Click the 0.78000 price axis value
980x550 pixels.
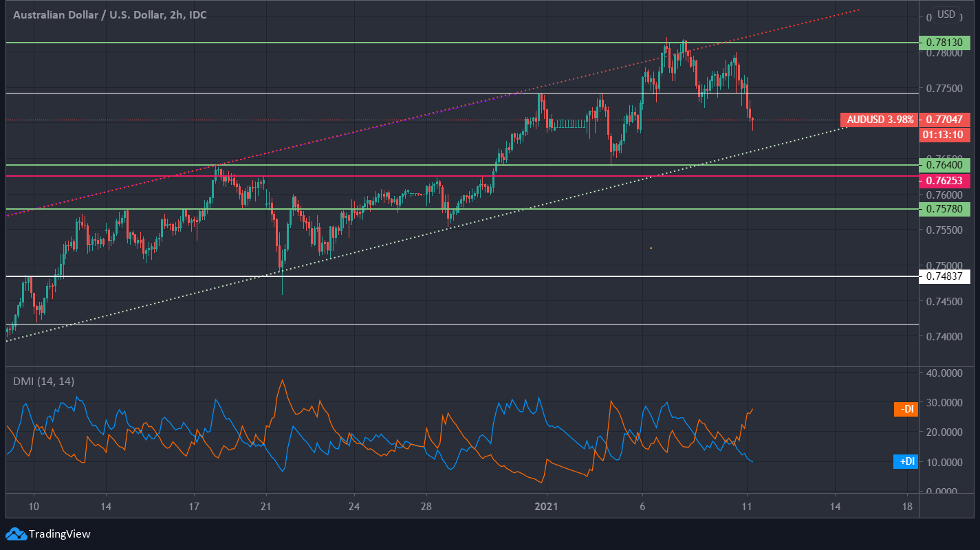click(x=944, y=53)
